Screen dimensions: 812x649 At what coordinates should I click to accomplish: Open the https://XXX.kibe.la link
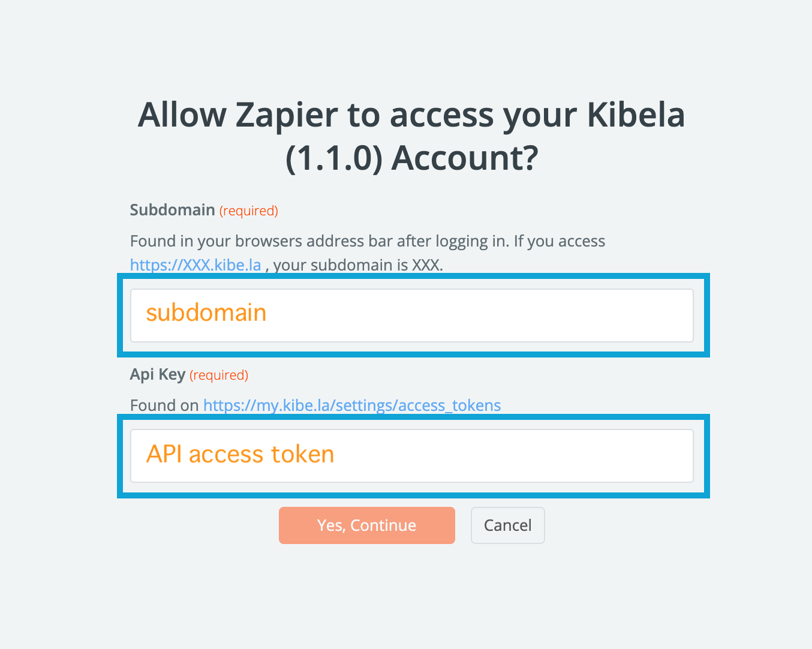click(196, 265)
